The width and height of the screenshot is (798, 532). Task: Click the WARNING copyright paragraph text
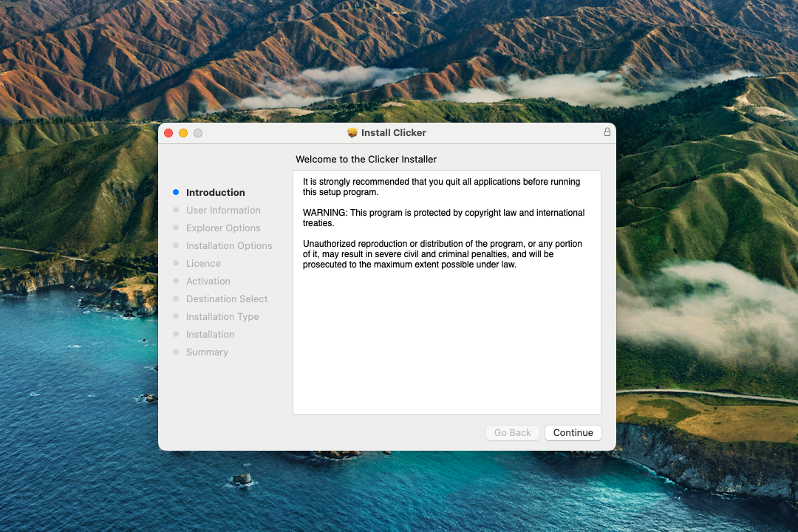[x=443, y=218]
